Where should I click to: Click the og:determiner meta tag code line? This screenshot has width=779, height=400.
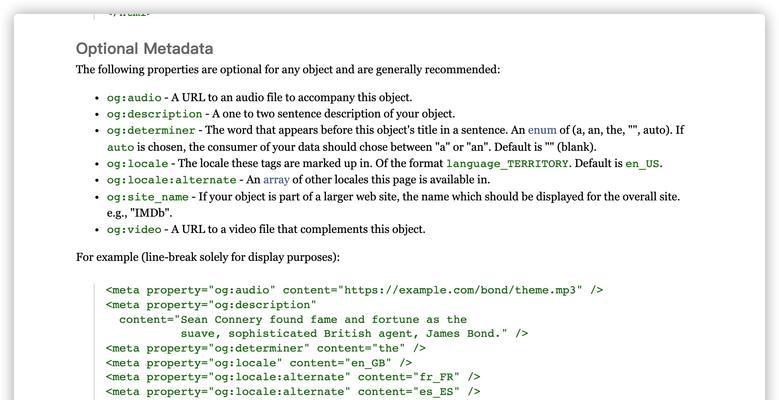tap(266, 348)
